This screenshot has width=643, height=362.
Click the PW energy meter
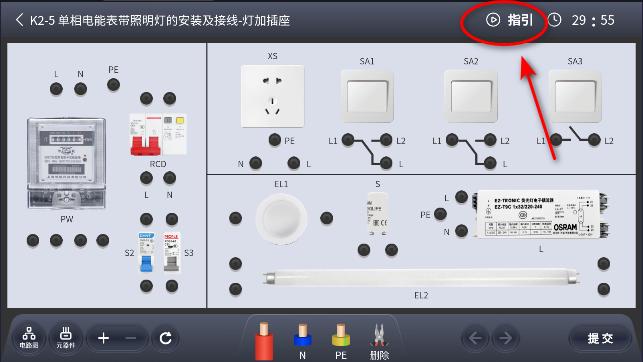[x=66, y=164]
